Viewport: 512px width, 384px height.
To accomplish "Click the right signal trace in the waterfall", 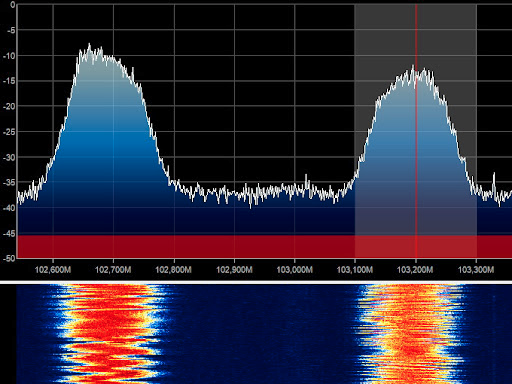I will pyautogui.click(x=412, y=333).
